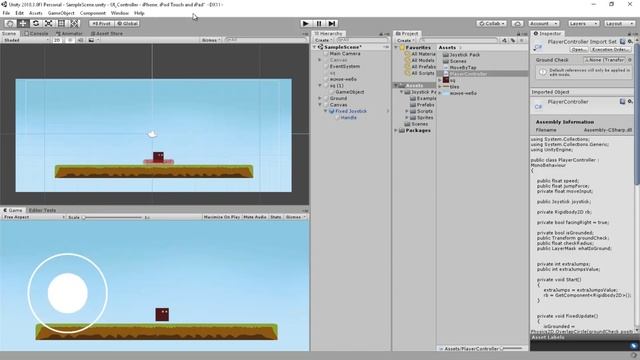The width and height of the screenshot is (640, 360).
Task: Toggle scene audio in Scene toolbar
Action: click(80, 40)
